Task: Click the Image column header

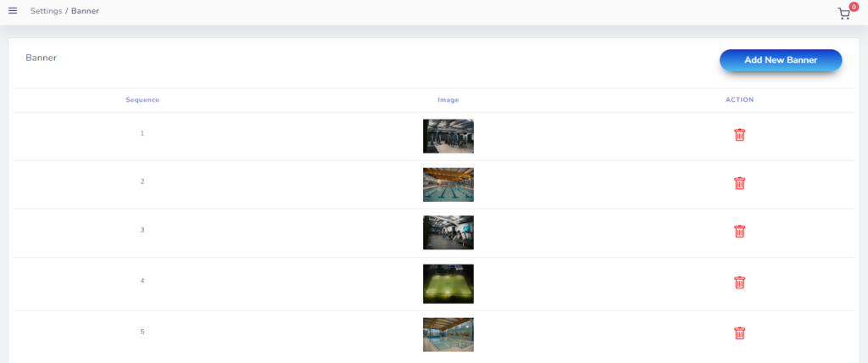Action: pyautogui.click(x=448, y=100)
